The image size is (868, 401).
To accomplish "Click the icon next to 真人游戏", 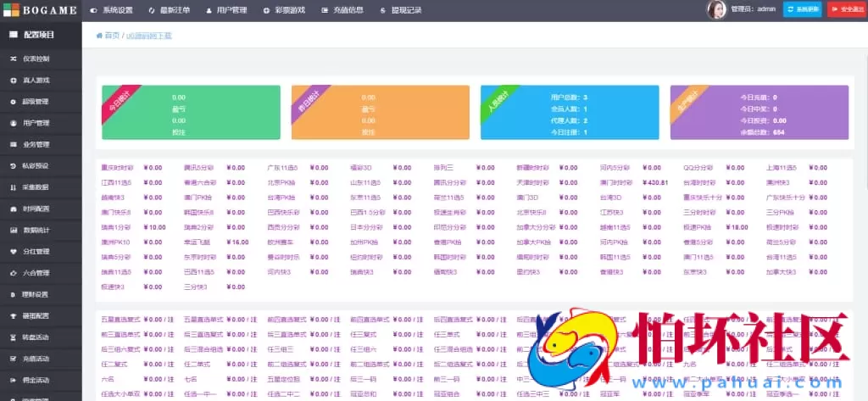I will (x=13, y=81).
